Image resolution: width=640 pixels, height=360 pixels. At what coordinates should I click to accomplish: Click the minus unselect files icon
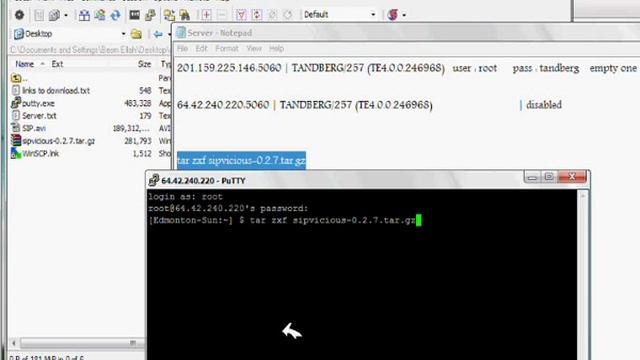[222, 15]
